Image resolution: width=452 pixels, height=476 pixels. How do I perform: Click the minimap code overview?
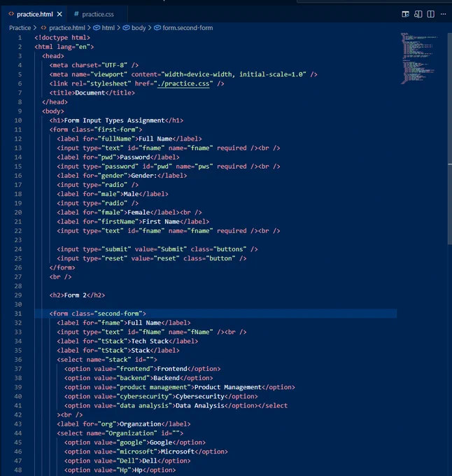point(420,58)
